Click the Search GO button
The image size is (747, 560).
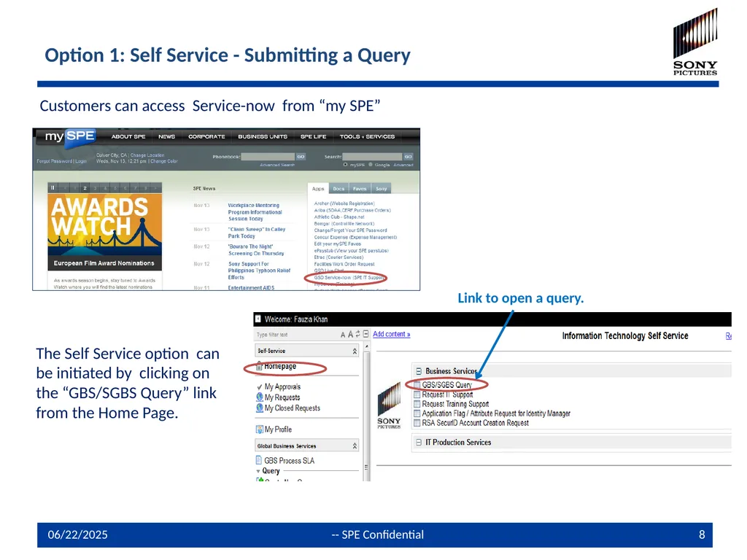coord(409,157)
